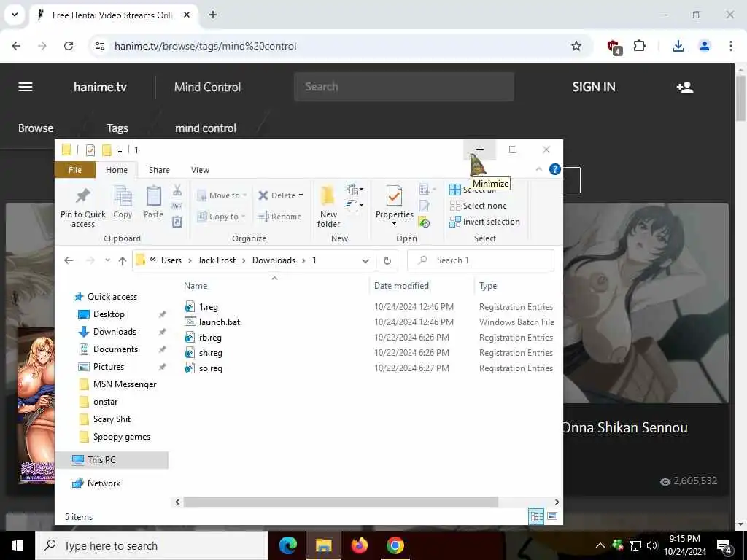Click the Rename button in Organize group
The image size is (747, 560).
tap(279, 217)
